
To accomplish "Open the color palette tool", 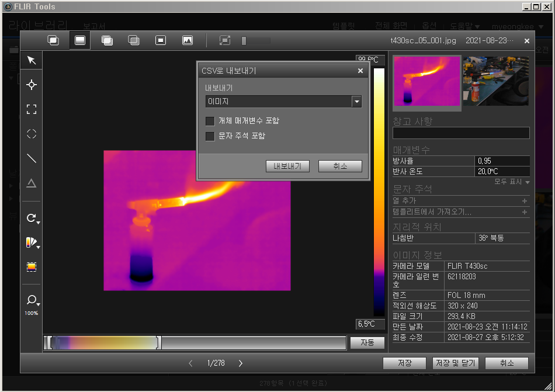I will click(x=32, y=242).
